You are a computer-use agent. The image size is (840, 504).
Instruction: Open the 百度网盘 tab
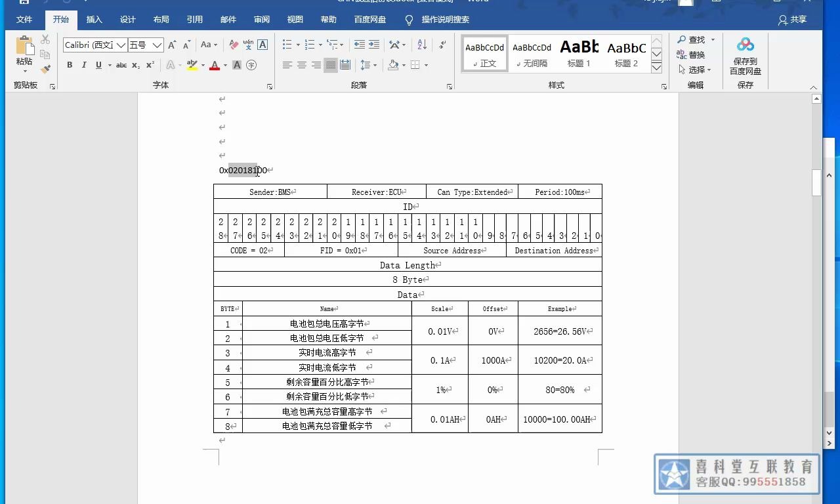click(370, 20)
